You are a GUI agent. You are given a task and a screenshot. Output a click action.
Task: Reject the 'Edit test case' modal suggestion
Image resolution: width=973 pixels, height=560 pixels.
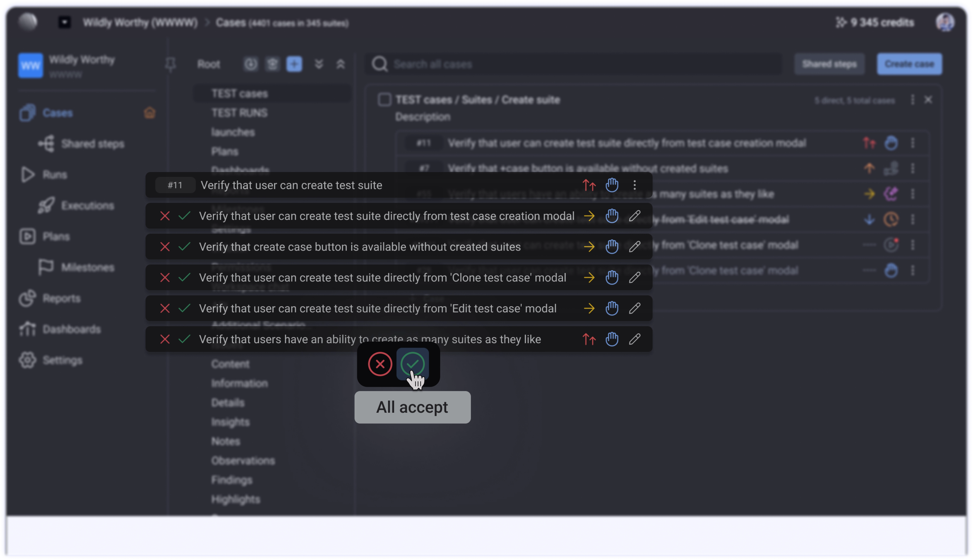[x=165, y=308]
